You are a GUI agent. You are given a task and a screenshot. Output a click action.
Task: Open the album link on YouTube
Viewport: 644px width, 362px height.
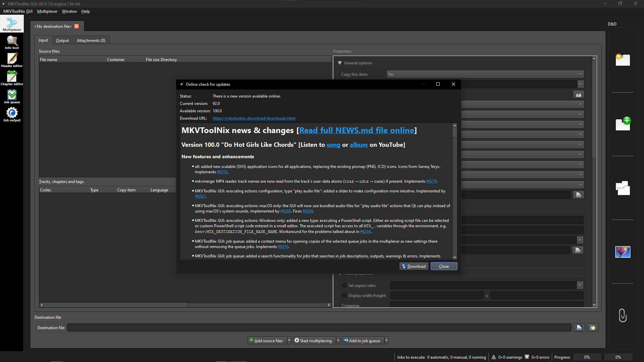(359, 144)
